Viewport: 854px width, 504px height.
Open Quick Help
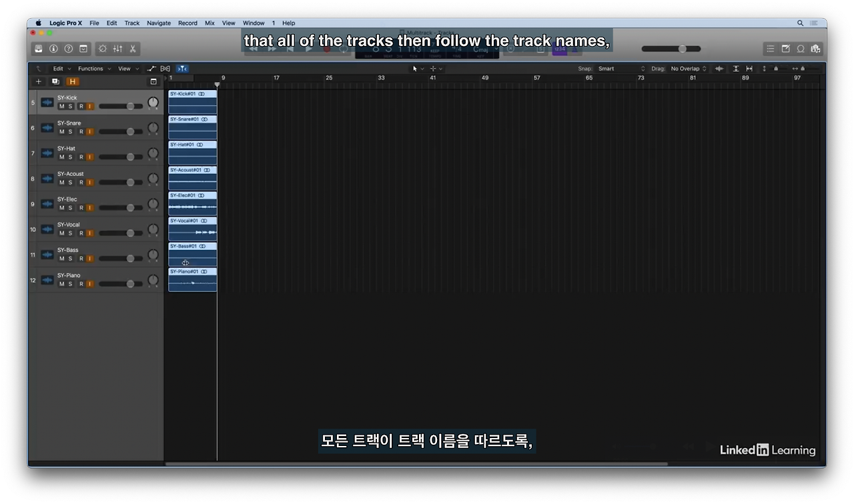click(68, 49)
